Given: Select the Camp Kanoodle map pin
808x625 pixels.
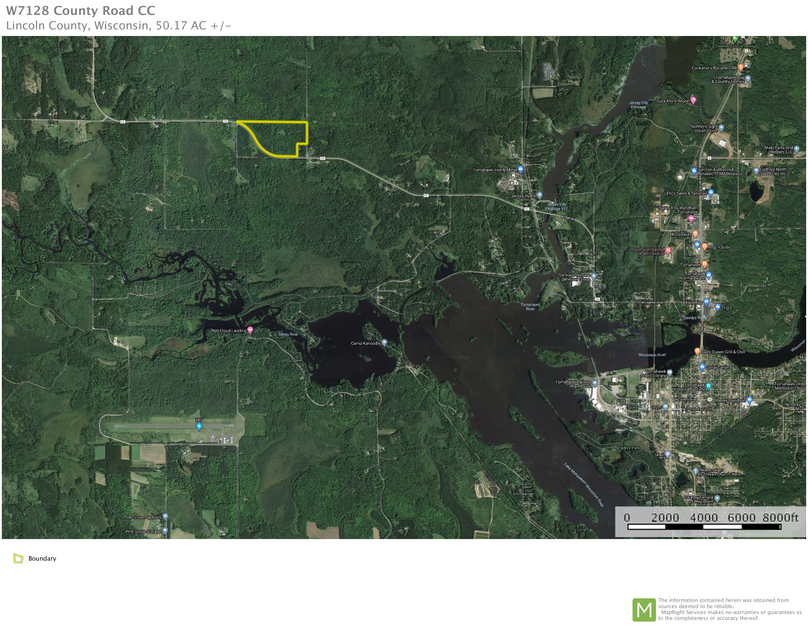Looking at the screenshot, I should 385,343.
